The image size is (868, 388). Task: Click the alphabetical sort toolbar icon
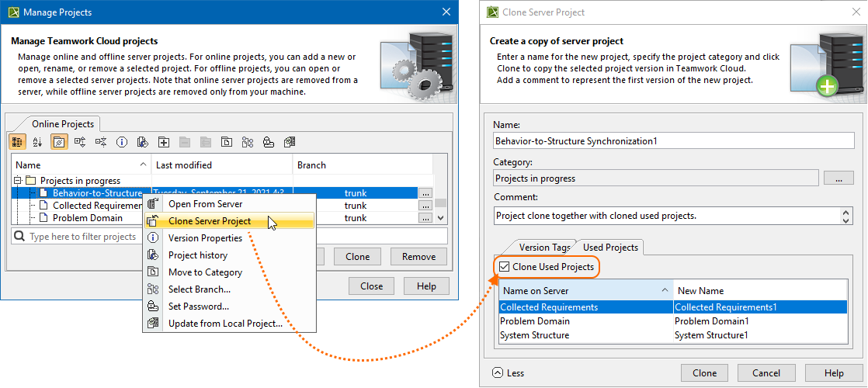(37, 142)
